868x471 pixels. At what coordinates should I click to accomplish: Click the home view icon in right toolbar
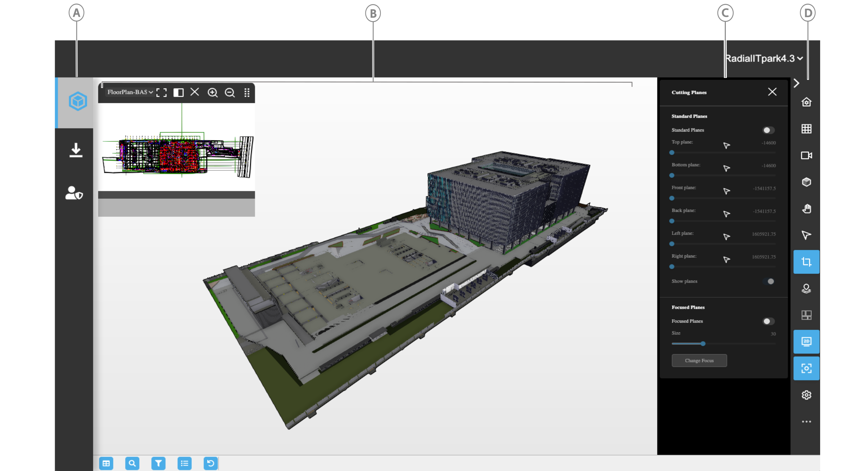pos(806,102)
